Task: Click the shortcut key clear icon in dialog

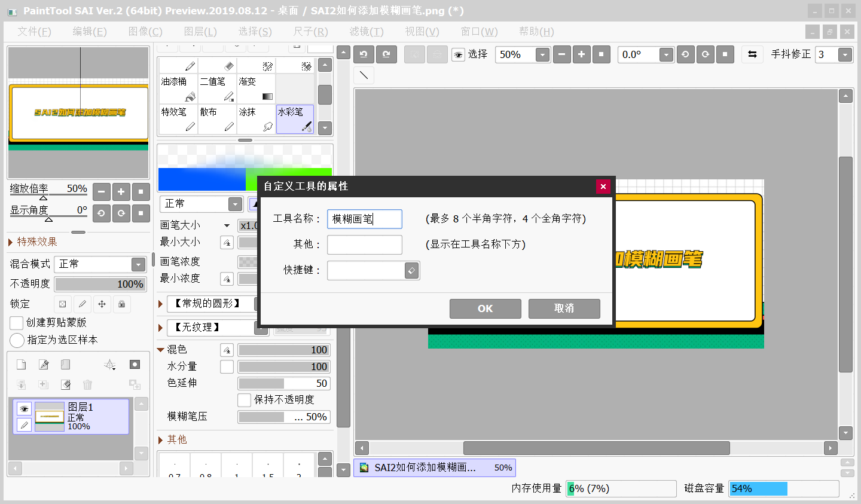Action: click(412, 271)
